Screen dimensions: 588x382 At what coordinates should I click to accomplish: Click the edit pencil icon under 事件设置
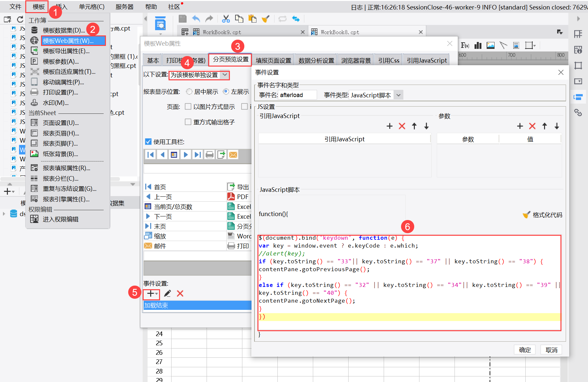click(167, 293)
